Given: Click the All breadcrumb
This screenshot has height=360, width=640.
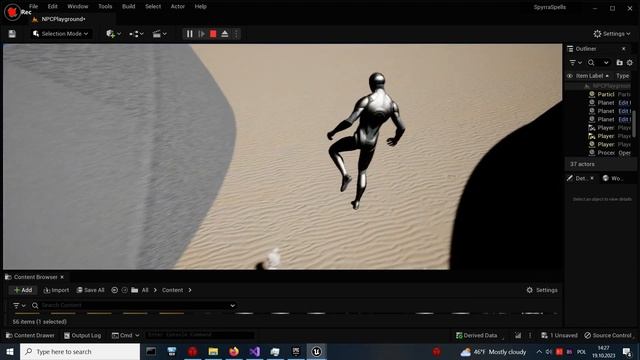Looking at the screenshot, I should tap(145, 290).
